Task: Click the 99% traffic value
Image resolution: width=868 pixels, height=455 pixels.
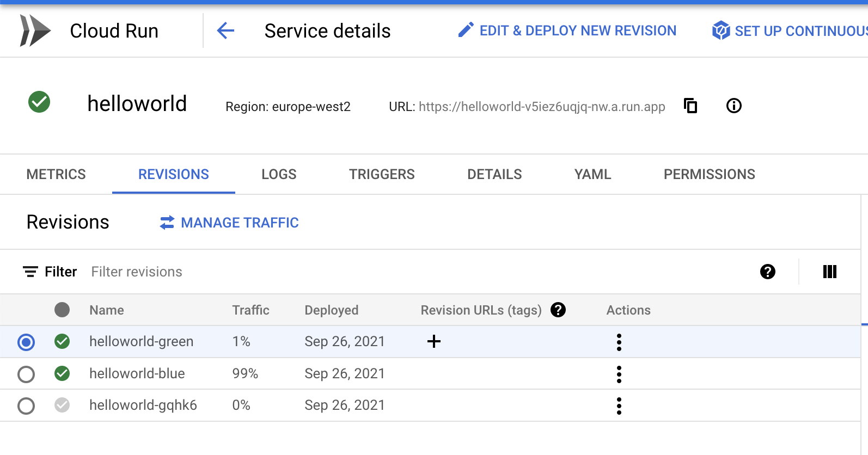Action: [x=245, y=373]
